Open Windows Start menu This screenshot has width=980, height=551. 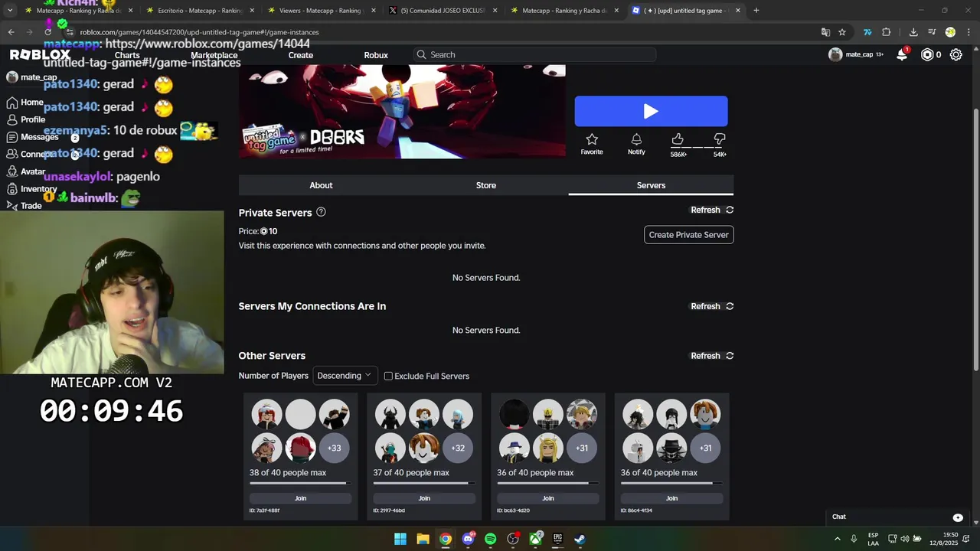(400, 539)
